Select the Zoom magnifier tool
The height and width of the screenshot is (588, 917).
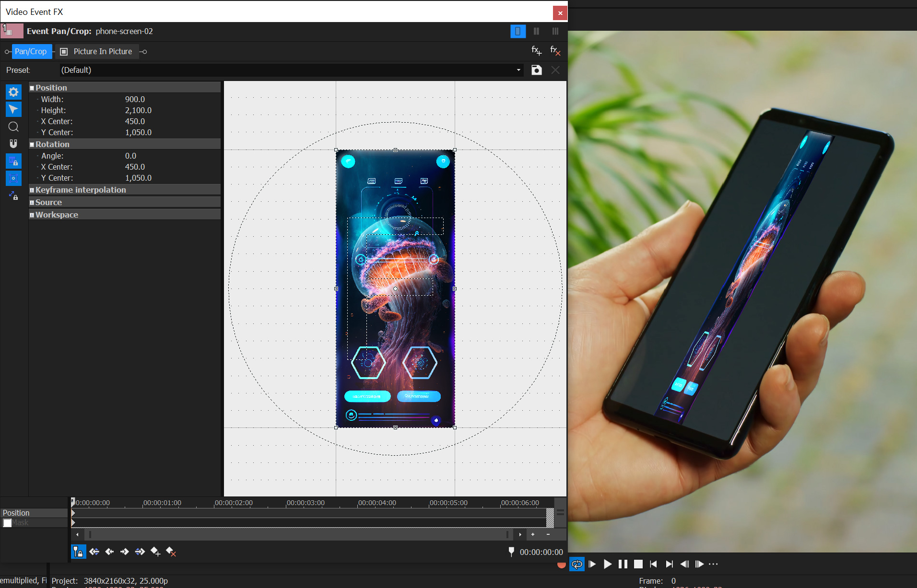click(13, 127)
